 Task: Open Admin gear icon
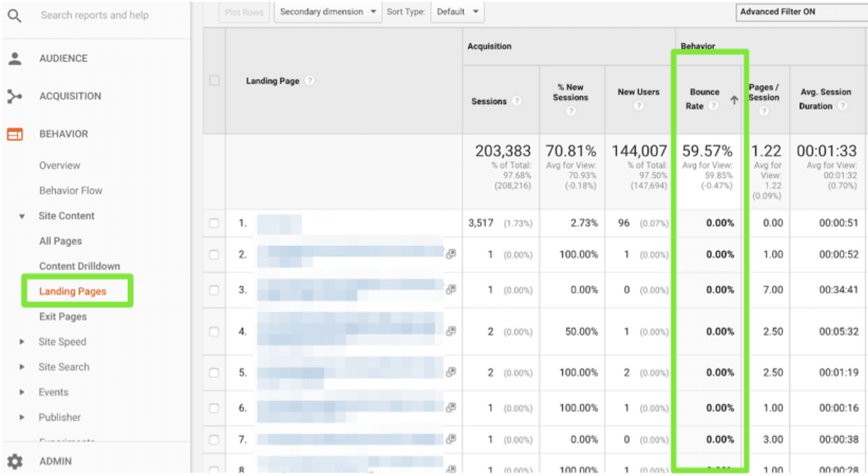pyautogui.click(x=15, y=461)
